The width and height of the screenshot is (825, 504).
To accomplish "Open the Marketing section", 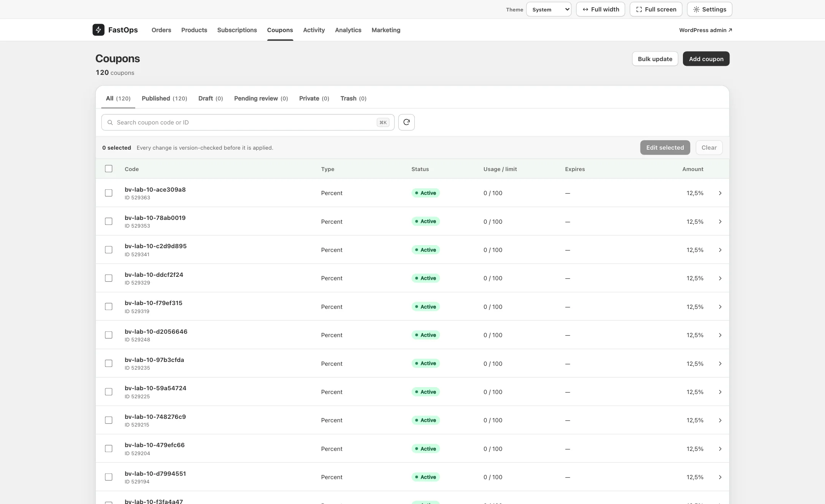I will tap(386, 30).
